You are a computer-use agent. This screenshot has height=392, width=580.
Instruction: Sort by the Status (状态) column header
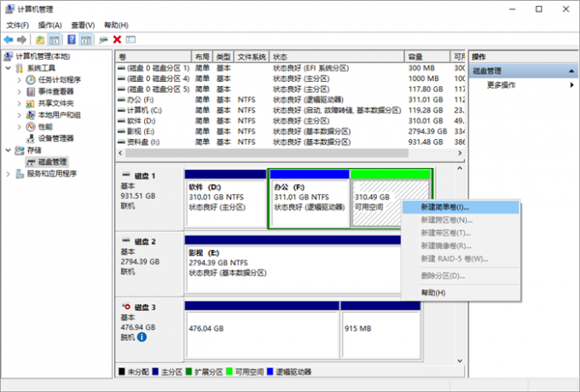(337, 57)
